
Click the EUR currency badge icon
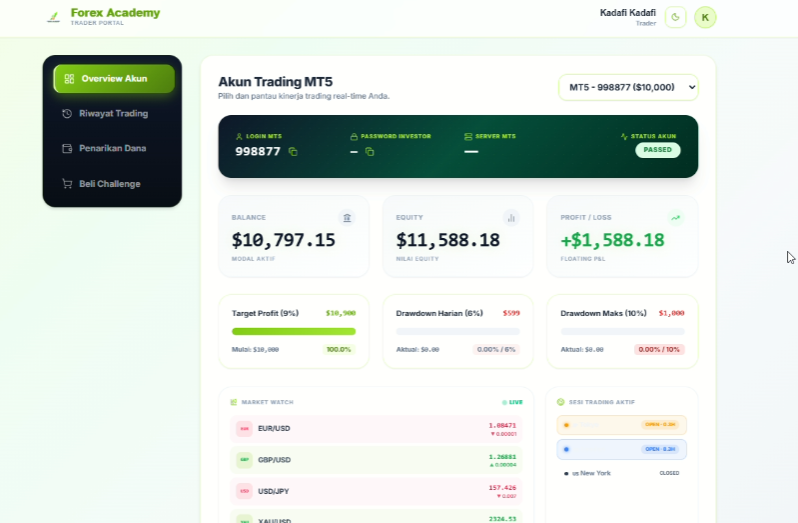tap(244, 429)
